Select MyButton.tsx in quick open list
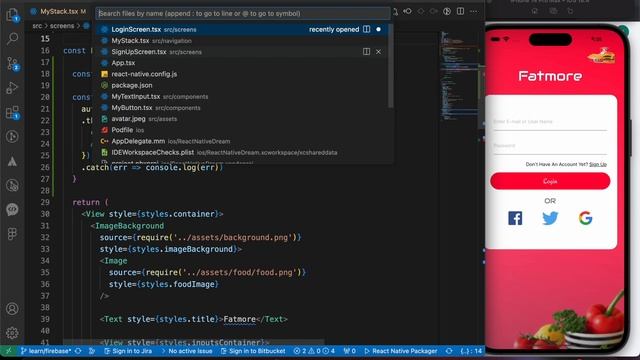Image resolution: width=640 pixels, height=360 pixels. point(242,107)
